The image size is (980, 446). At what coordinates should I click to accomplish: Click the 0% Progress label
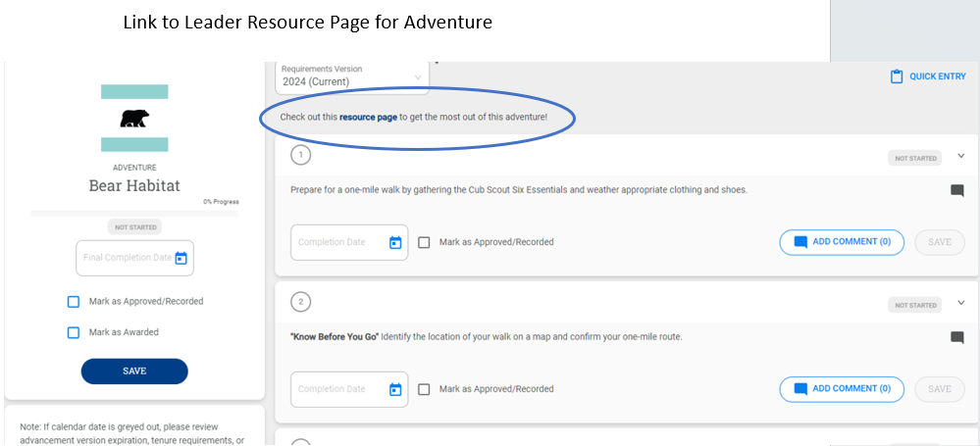point(221,202)
